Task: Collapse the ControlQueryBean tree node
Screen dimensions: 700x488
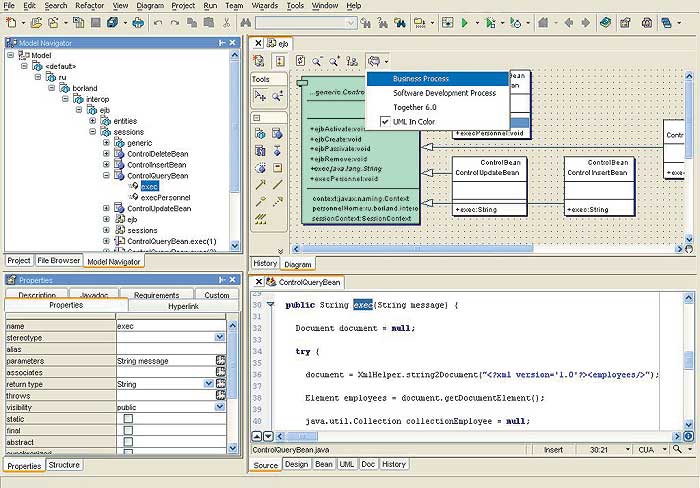Action: coord(106,175)
